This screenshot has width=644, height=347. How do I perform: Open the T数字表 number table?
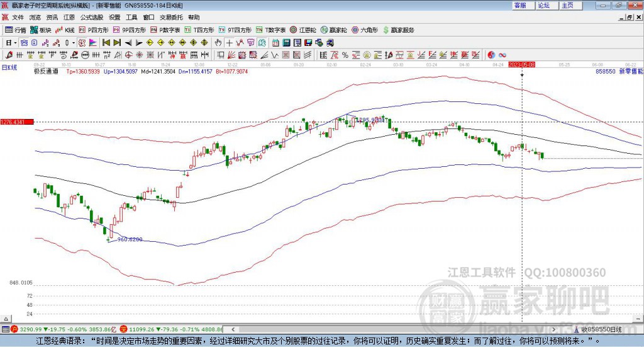270,30
